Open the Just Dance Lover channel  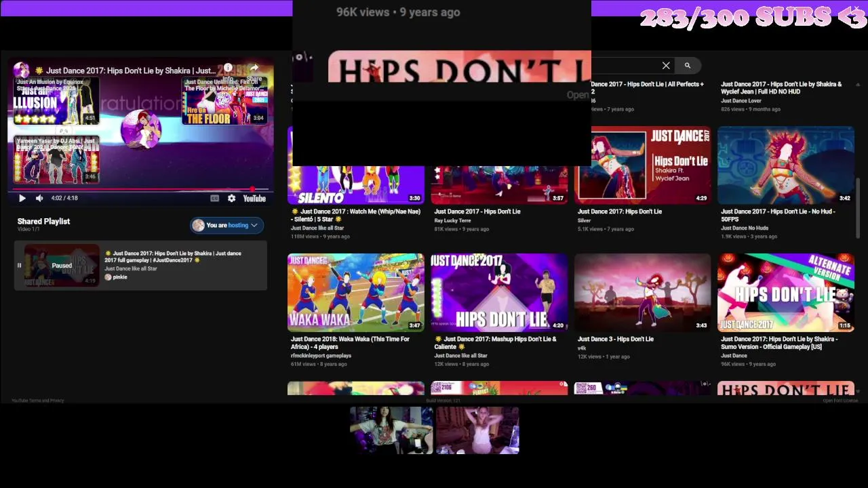click(x=741, y=101)
